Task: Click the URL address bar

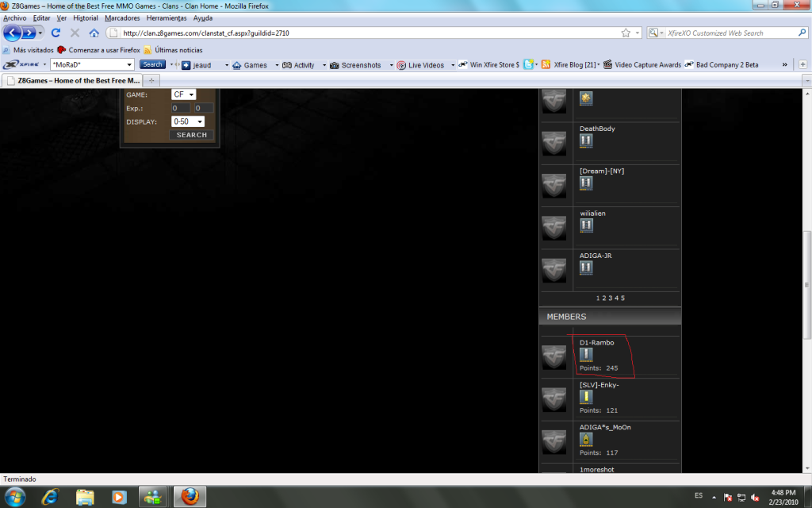Action: pyautogui.click(x=365, y=33)
